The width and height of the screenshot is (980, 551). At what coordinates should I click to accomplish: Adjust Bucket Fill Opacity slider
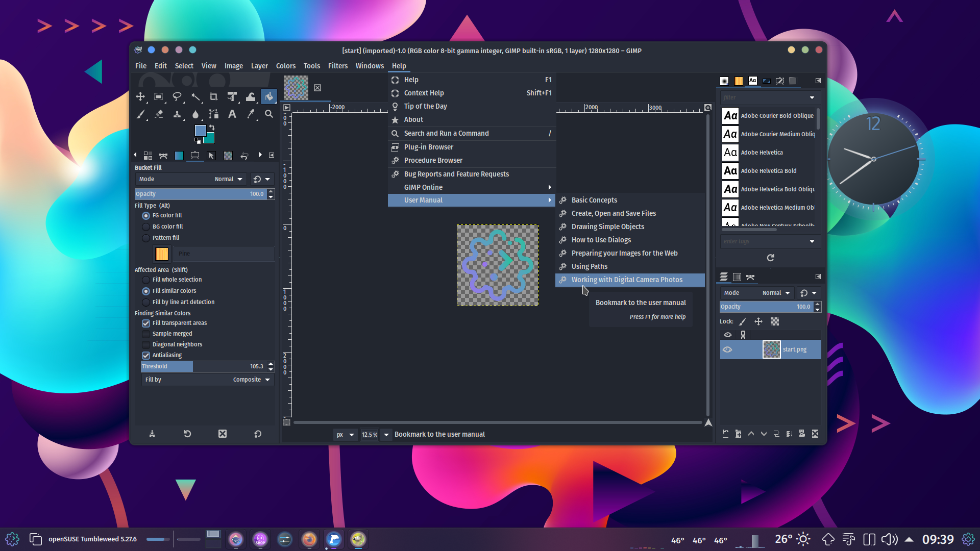point(200,194)
